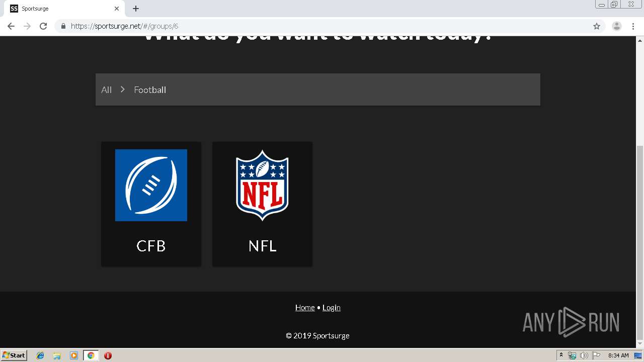Viewport: 644px width, 362px height.
Task: Click the address bar padlock icon
Action: click(63, 26)
